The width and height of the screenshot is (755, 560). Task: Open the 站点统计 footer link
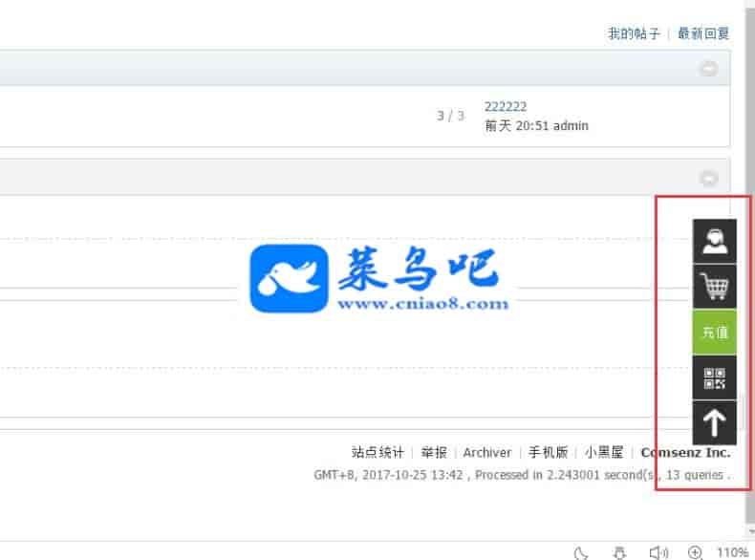pos(377,452)
